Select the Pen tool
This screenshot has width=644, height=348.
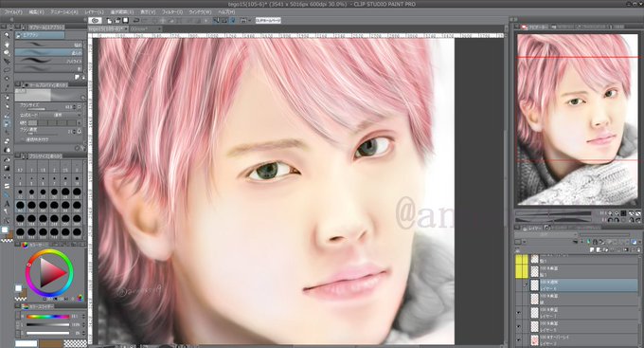tap(7, 98)
